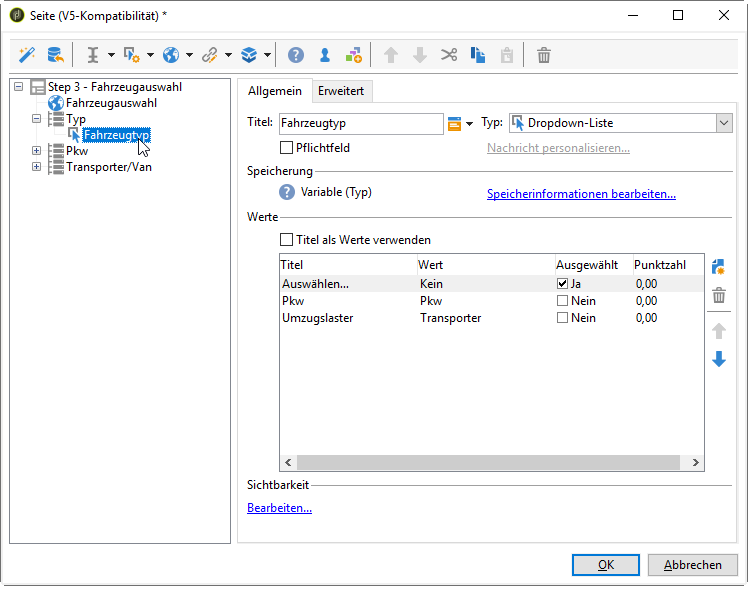Click the database storage toolbar icon

[x=56, y=55]
